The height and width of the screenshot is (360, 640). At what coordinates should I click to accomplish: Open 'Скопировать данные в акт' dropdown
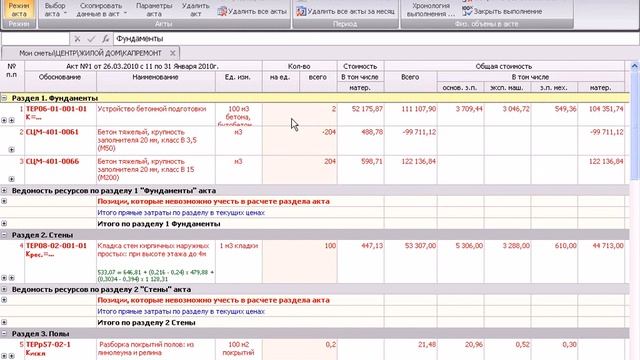pyautogui.click(x=101, y=10)
